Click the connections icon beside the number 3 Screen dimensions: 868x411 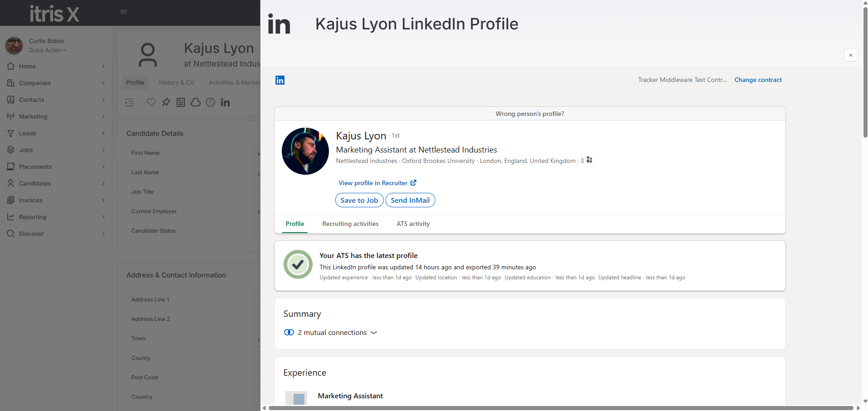point(589,160)
